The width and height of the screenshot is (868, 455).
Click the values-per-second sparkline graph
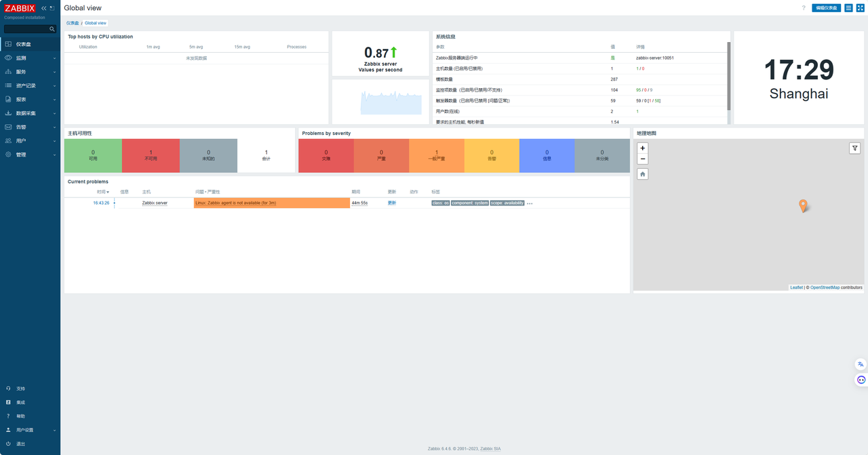pyautogui.click(x=391, y=102)
